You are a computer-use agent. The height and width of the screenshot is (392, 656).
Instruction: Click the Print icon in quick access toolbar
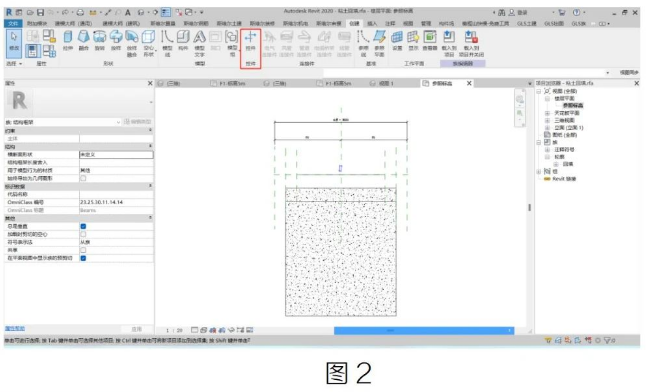tap(80, 13)
